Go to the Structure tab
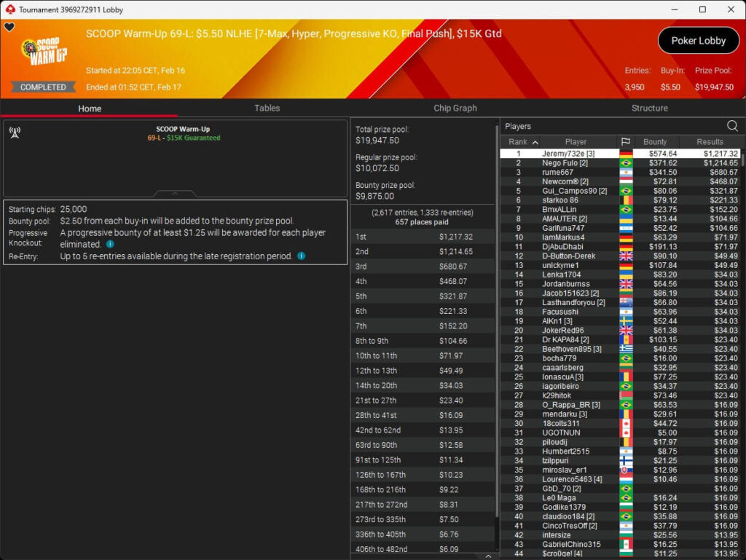The height and width of the screenshot is (560, 746). click(x=649, y=108)
